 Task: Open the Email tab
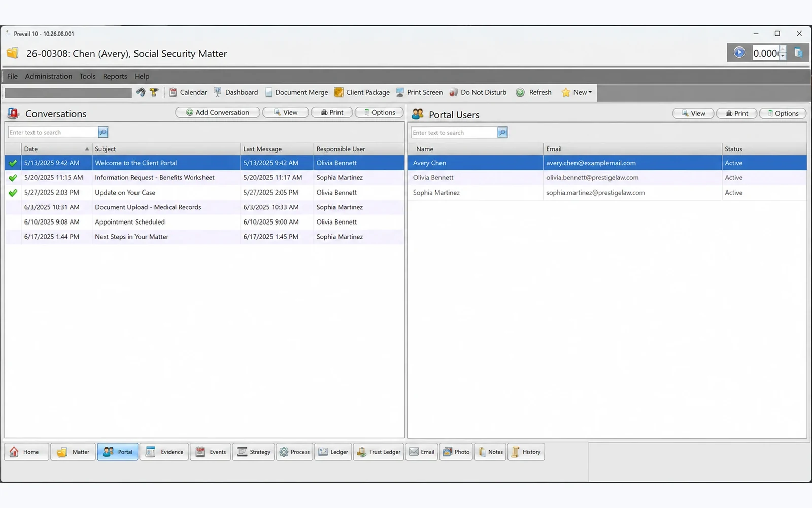[422, 452]
